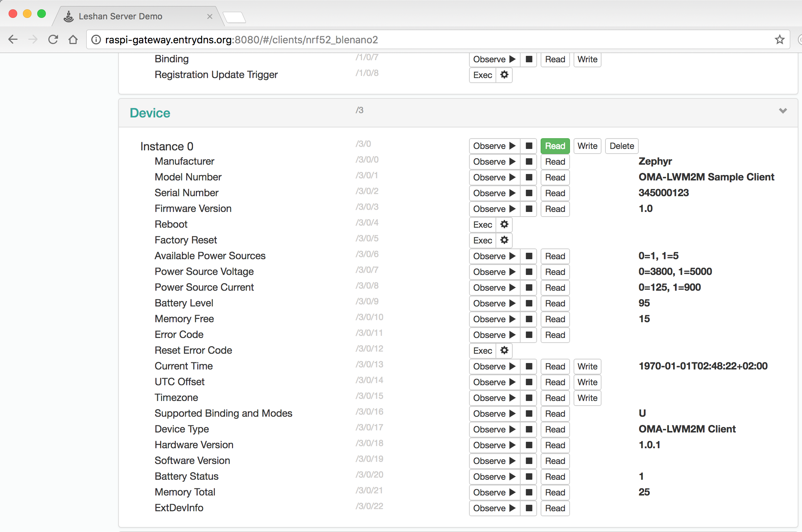Execute Reset Error Code
Screen dimensions: 802x532
pos(483,351)
